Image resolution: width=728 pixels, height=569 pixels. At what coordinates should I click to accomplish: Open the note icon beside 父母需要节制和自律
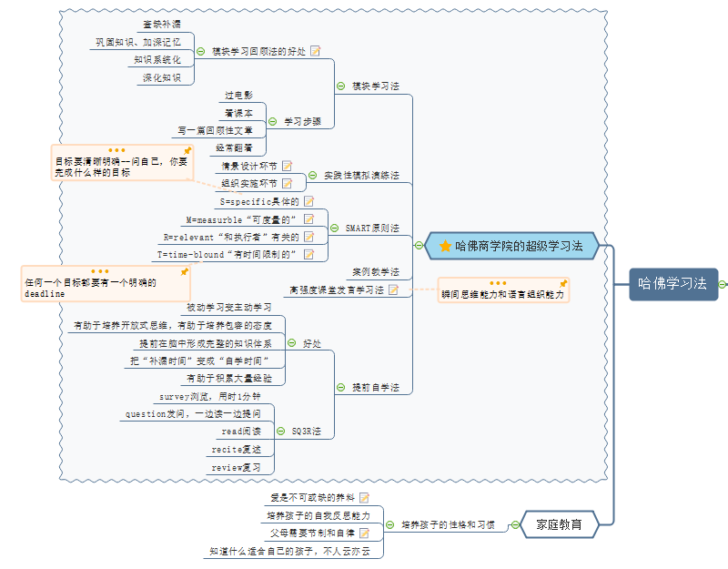click(365, 533)
